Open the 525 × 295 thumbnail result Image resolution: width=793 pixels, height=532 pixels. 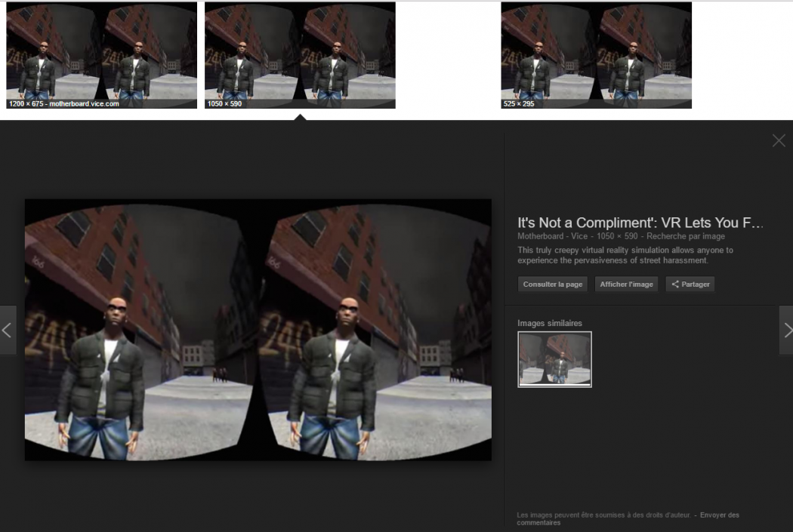[597, 55]
